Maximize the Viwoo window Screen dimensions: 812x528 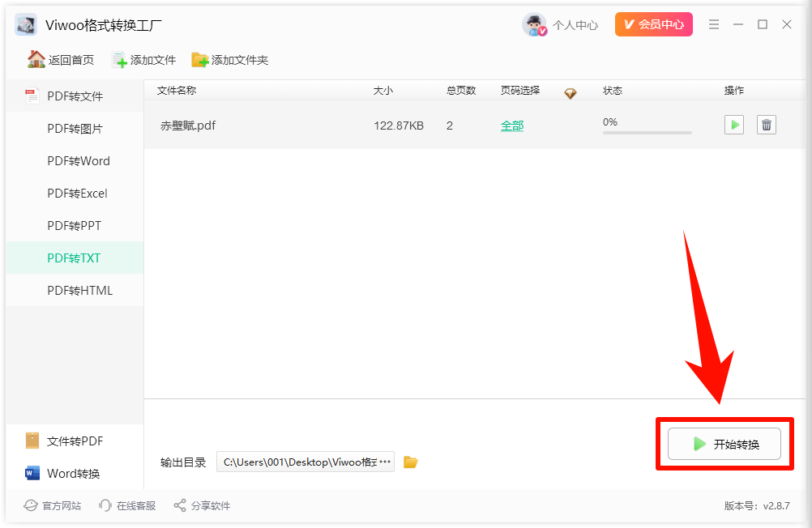pyautogui.click(x=763, y=24)
